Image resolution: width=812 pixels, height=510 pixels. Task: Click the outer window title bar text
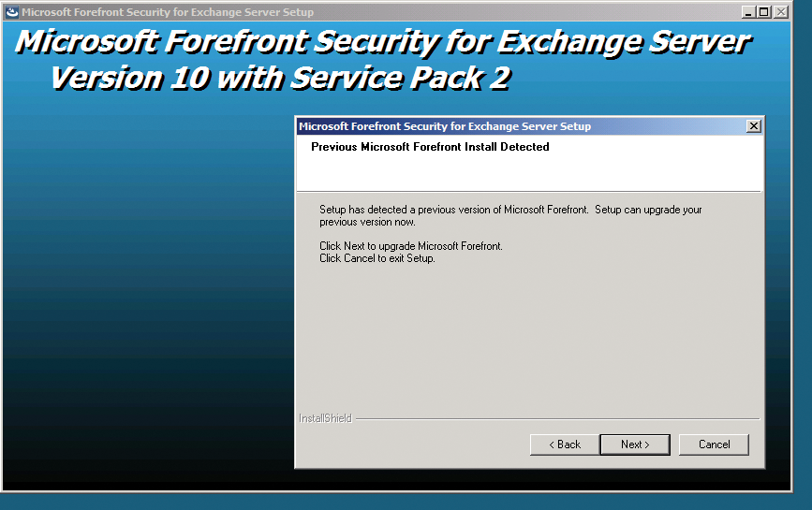[x=168, y=12]
